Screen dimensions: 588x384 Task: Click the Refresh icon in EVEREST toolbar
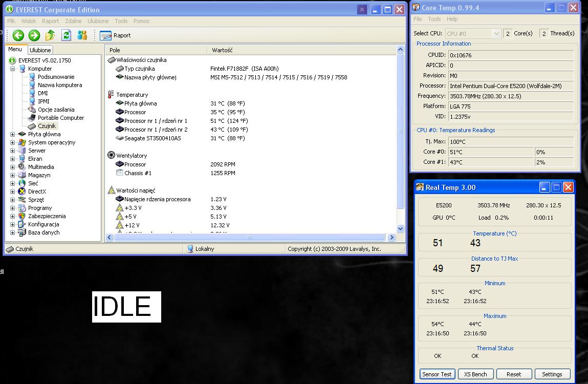click(67, 35)
